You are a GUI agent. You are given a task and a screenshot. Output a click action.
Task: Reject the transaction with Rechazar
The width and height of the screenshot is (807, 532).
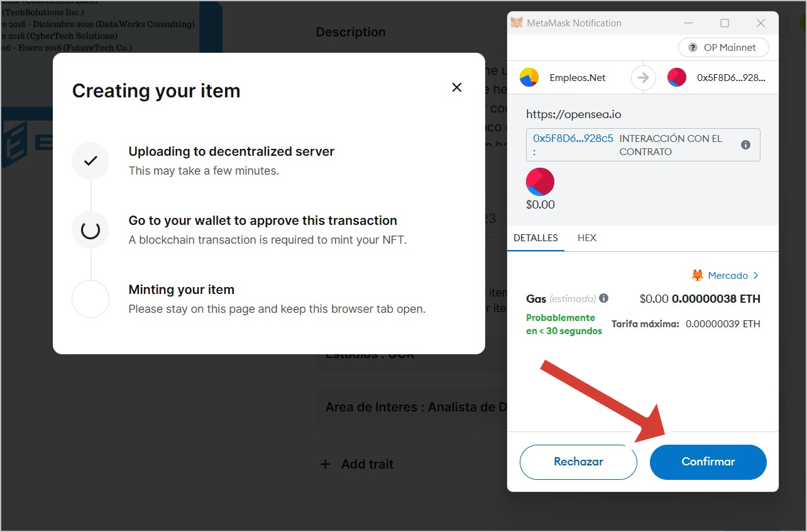[x=578, y=462]
